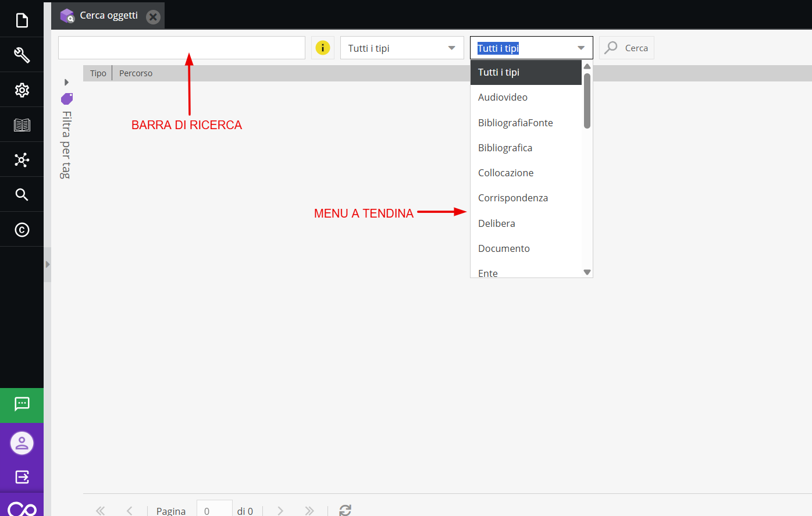
Task: Open the user profile icon
Action: [x=22, y=443]
